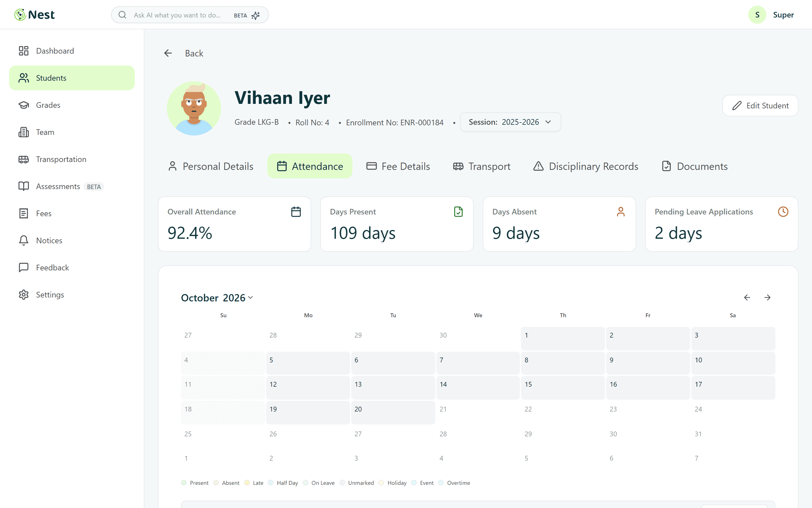Select October 8 on the calendar
The height and width of the screenshot is (508, 812).
[x=563, y=363]
